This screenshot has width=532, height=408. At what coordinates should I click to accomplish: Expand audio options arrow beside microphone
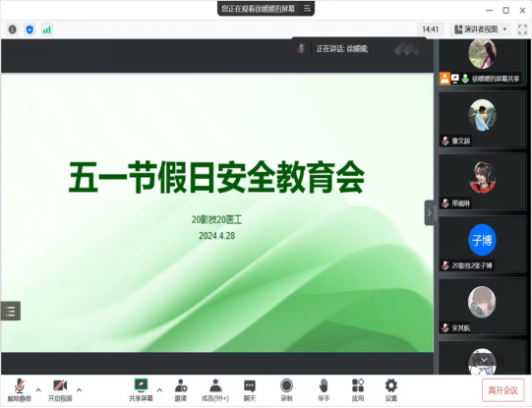point(38,390)
